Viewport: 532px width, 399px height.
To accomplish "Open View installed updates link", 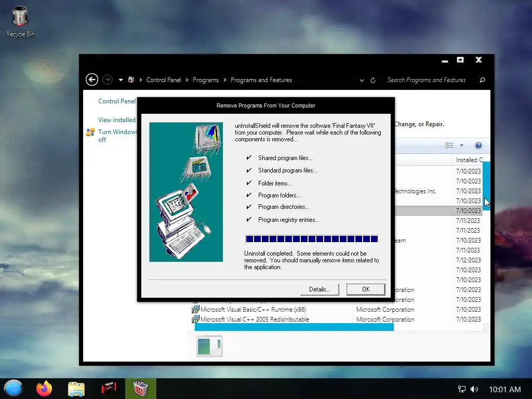I will tap(117, 120).
